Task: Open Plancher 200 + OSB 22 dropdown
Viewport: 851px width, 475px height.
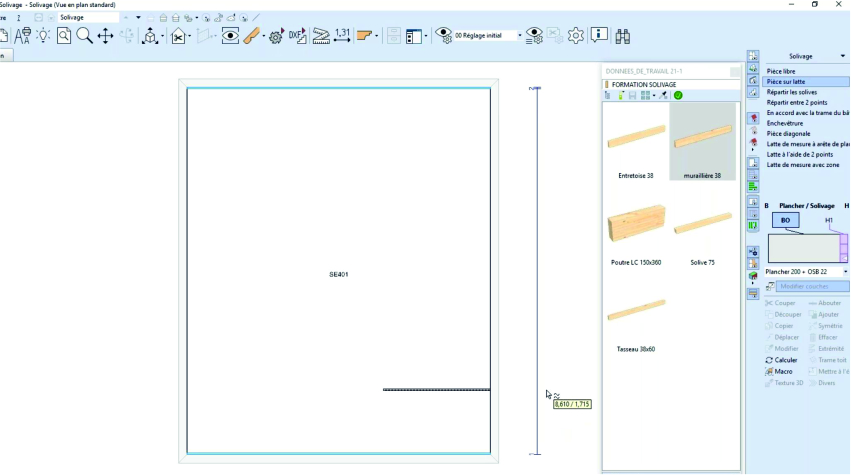Action: click(x=845, y=271)
